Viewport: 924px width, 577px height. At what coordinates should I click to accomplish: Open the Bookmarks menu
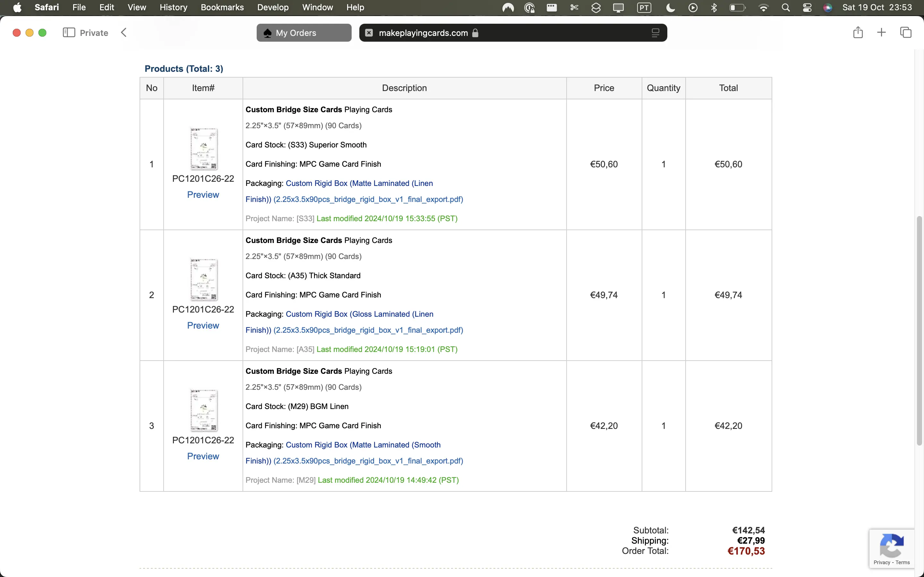click(222, 7)
